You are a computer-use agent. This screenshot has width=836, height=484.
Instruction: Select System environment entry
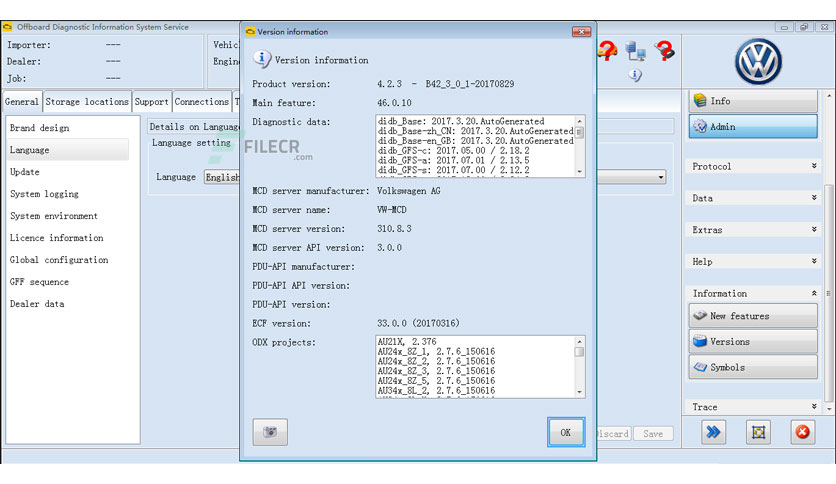(68, 215)
